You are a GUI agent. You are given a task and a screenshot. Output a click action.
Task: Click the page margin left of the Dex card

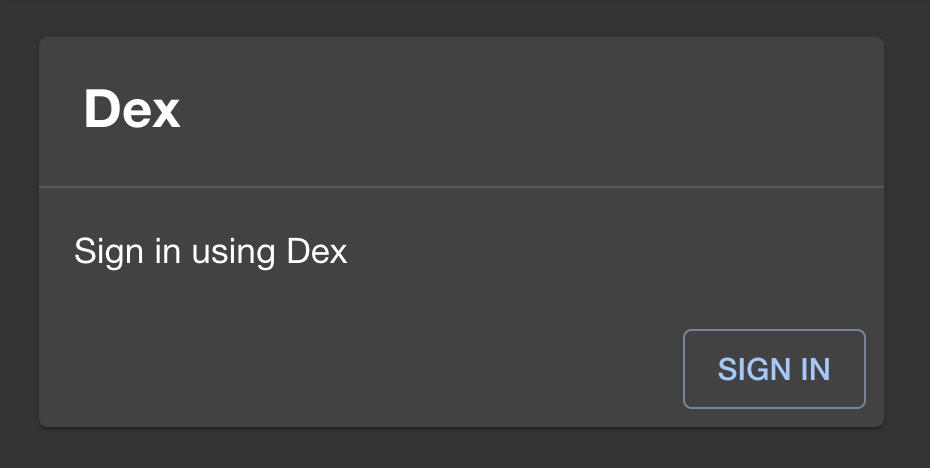point(18,232)
